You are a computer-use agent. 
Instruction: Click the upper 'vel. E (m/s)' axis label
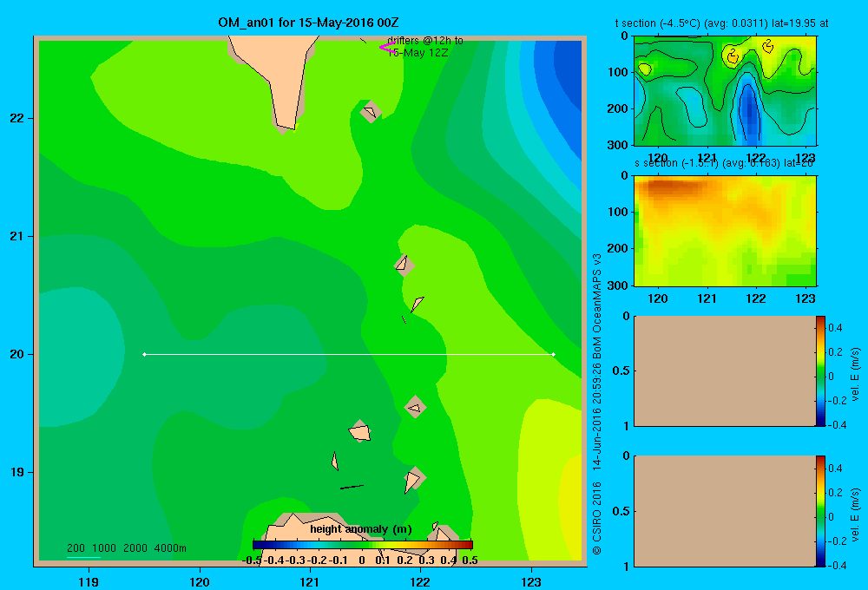856,374
